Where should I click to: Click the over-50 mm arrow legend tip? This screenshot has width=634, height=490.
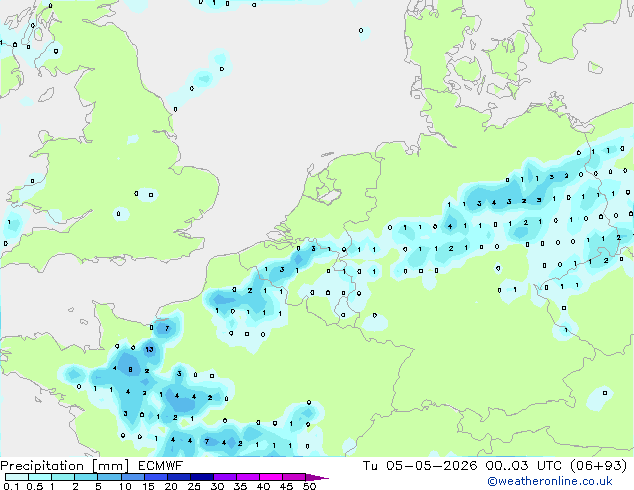pos(317,477)
